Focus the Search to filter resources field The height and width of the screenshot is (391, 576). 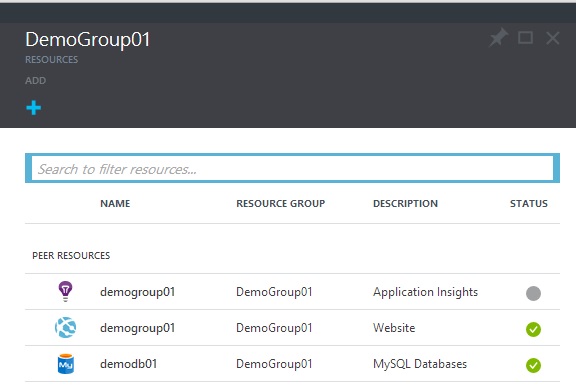point(292,168)
